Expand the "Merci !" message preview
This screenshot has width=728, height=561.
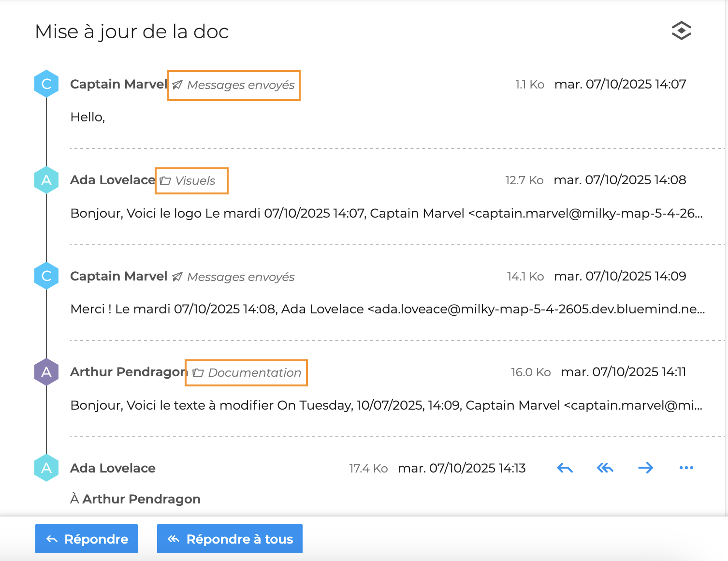[x=387, y=309]
